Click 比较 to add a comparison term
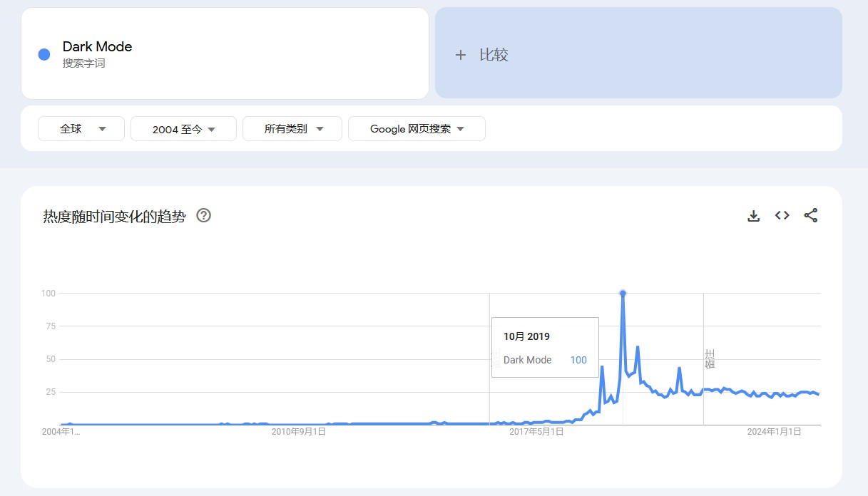The width and height of the screenshot is (868, 496). (x=495, y=54)
